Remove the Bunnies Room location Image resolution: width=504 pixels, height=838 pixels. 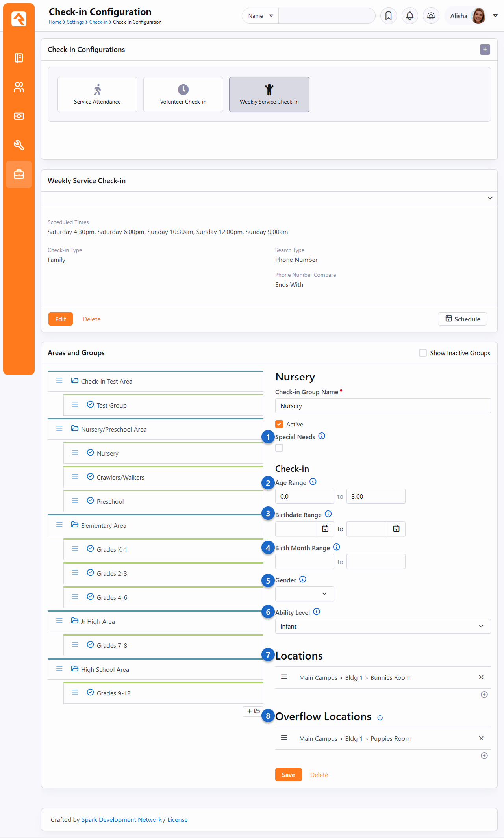click(481, 677)
